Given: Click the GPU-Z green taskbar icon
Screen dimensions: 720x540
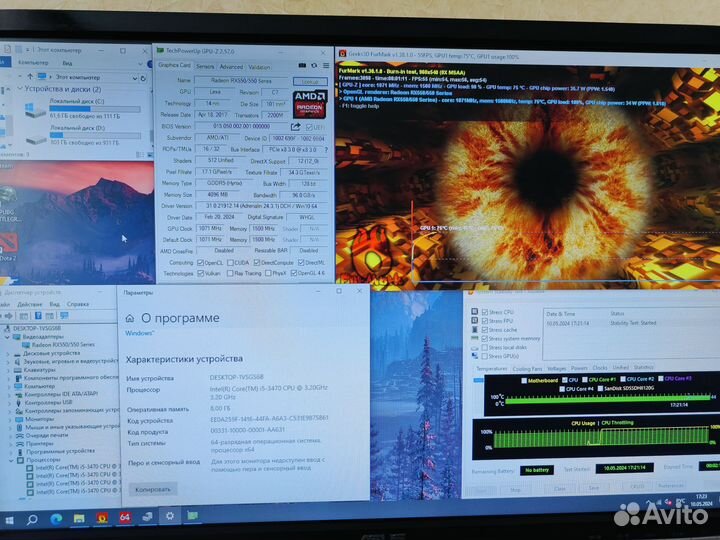Looking at the screenshot, I should (192, 515).
